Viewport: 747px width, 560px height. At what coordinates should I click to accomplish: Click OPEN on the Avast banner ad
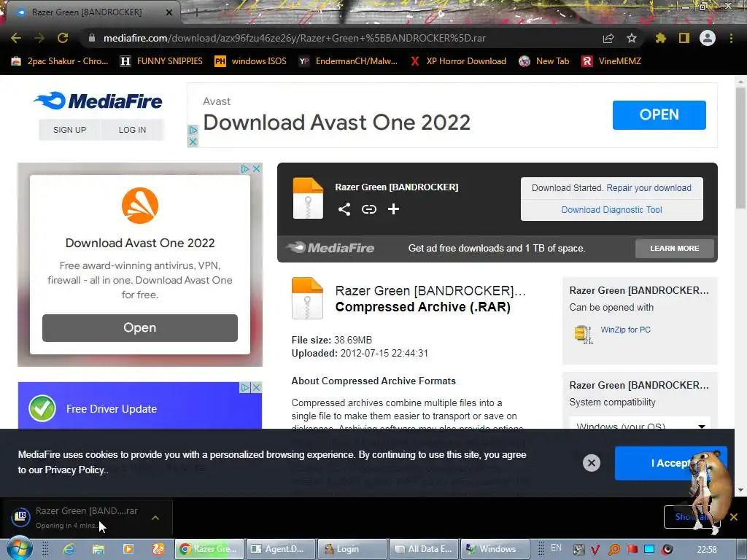pyautogui.click(x=659, y=114)
